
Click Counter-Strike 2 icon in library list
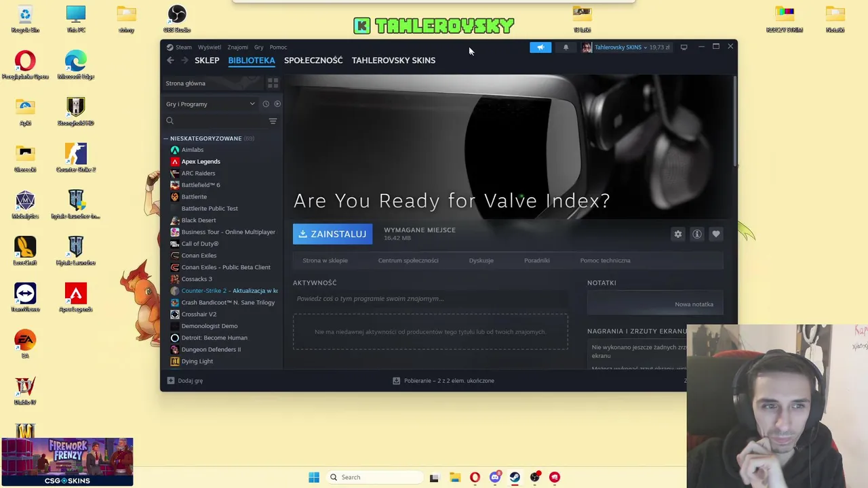(175, 291)
